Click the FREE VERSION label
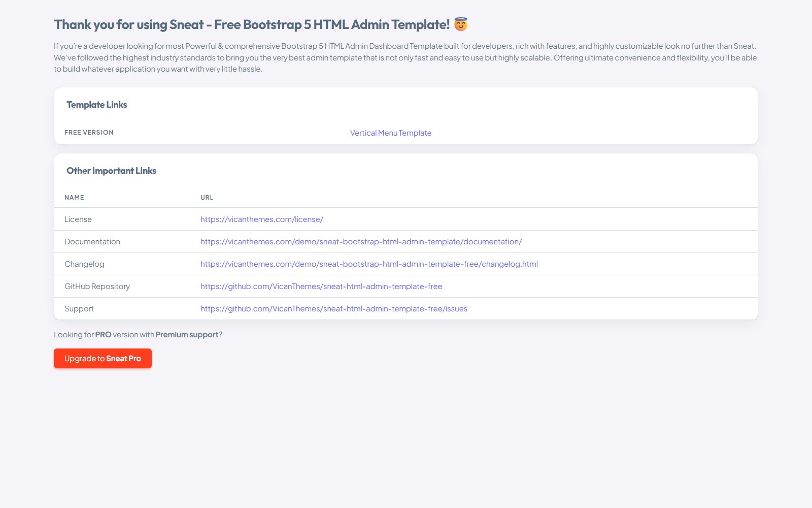 89,133
